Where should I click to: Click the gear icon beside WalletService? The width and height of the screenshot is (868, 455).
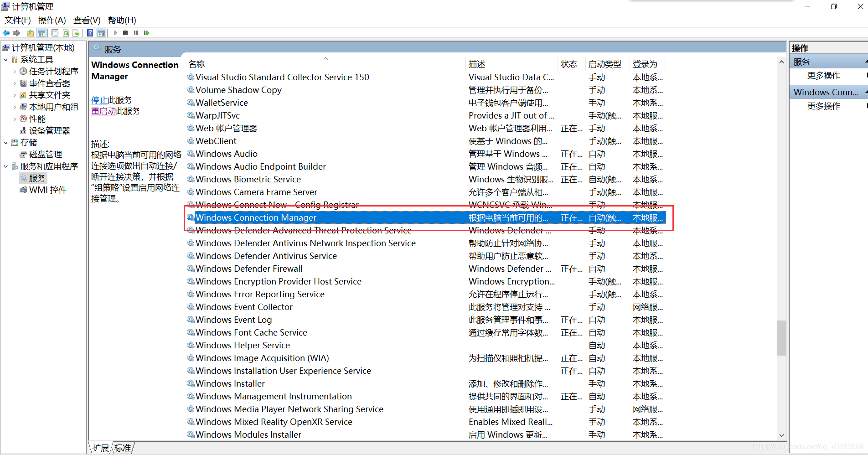[x=191, y=103]
